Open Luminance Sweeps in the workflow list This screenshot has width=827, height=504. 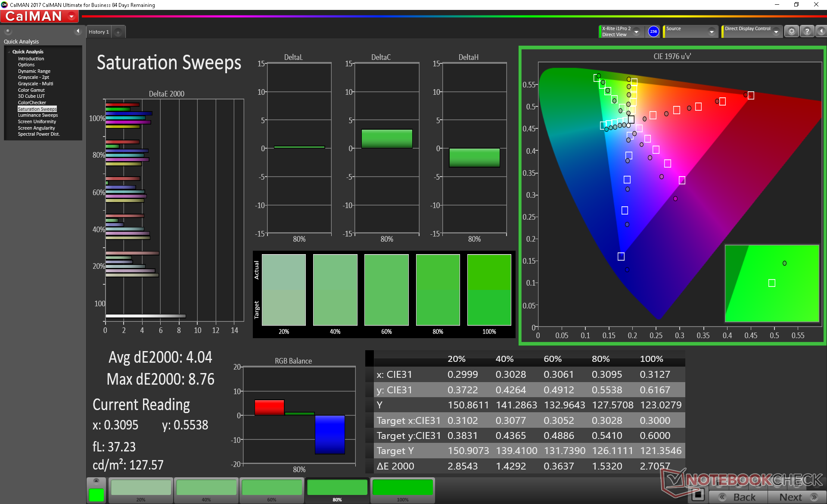tap(38, 115)
